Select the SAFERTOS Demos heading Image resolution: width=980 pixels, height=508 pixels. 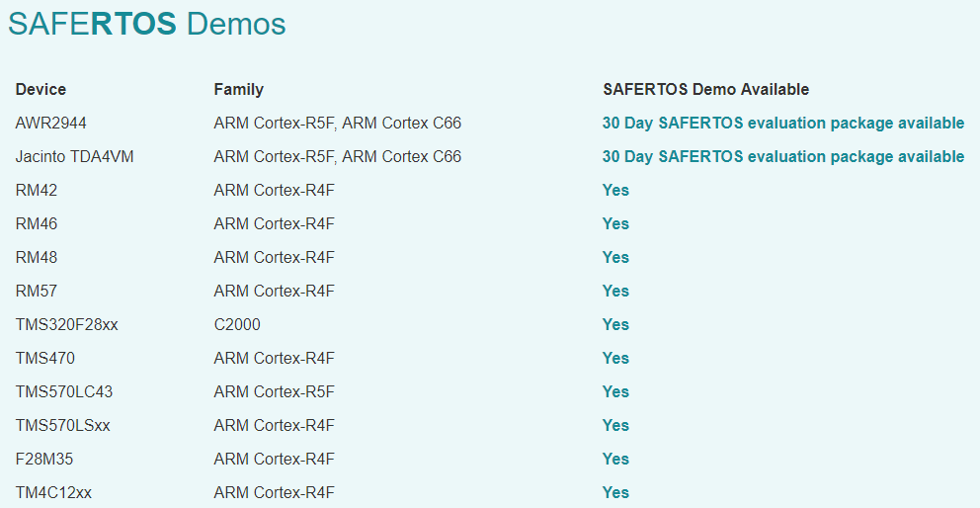pos(147,24)
